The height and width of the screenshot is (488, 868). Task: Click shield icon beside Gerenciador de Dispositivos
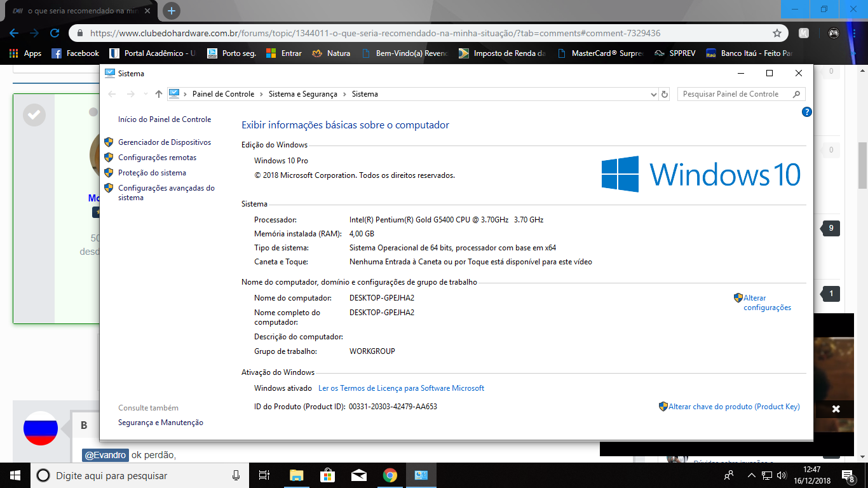109,142
